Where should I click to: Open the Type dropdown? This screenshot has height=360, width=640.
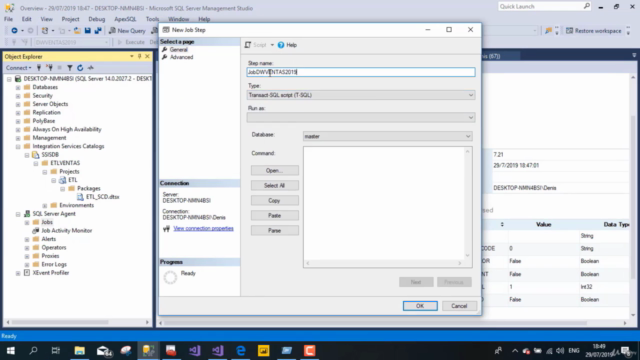pyautogui.click(x=361, y=95)
